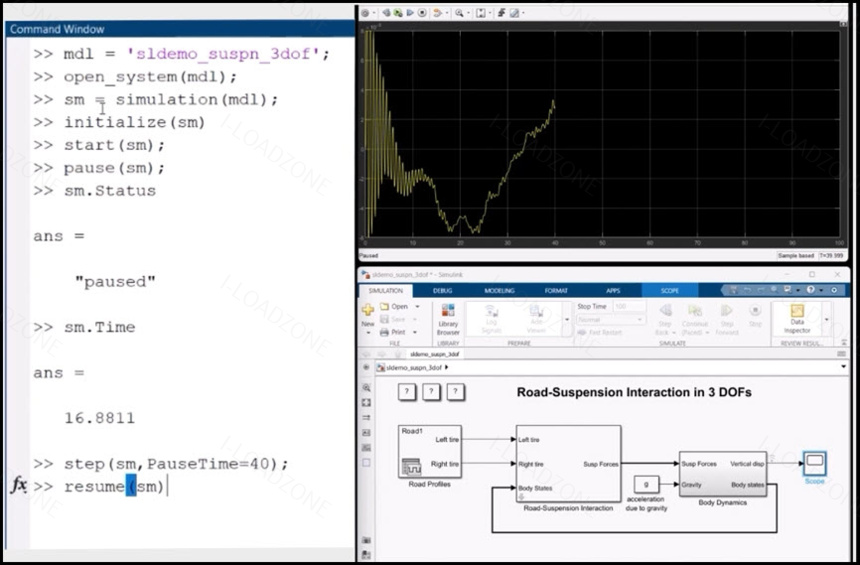Screen dimensions: 860x565
Task: Click the Add Viewer button
Action: point(536,319)
